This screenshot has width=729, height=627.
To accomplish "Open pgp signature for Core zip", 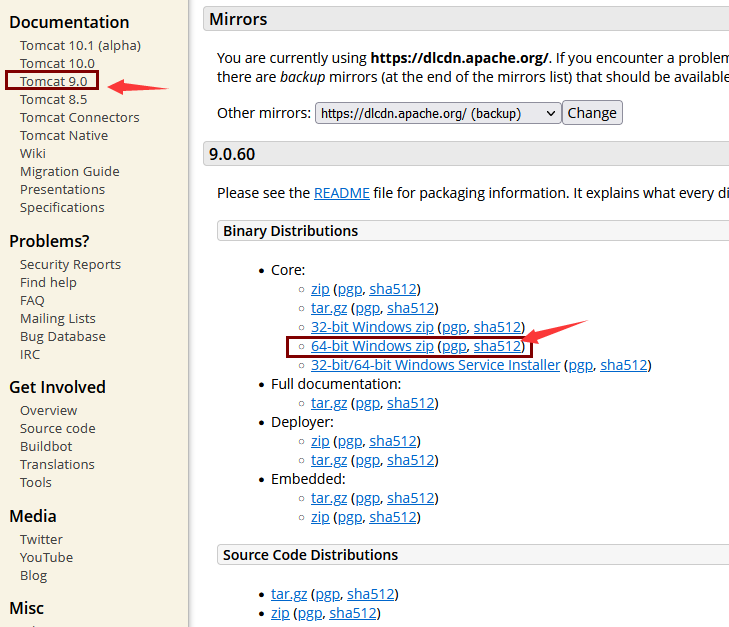I will [x=350, y=289].
